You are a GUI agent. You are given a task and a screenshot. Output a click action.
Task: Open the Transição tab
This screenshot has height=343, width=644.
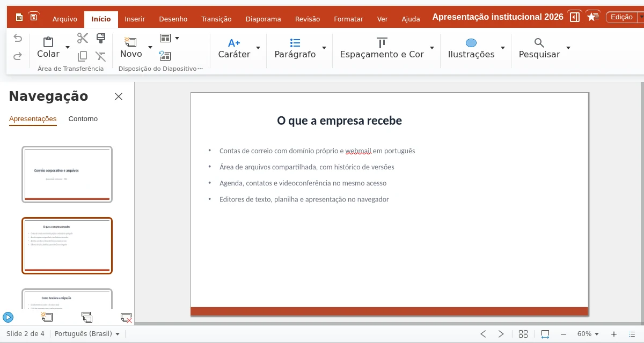click(216, 19)
